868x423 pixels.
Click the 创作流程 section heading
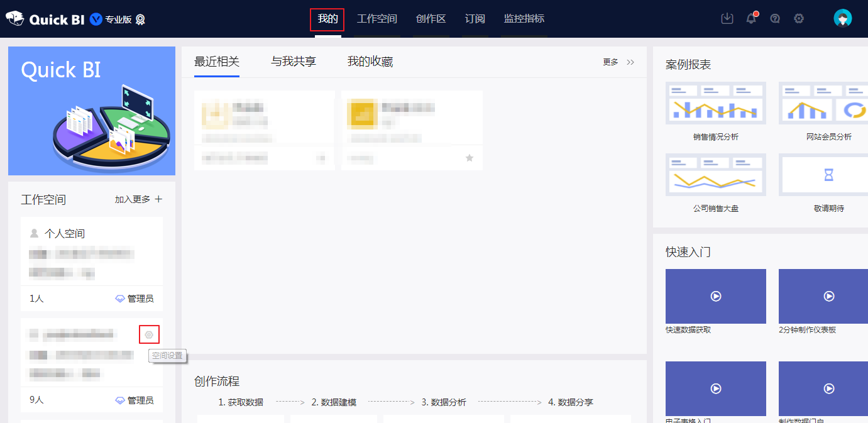[x=217, y=382]
